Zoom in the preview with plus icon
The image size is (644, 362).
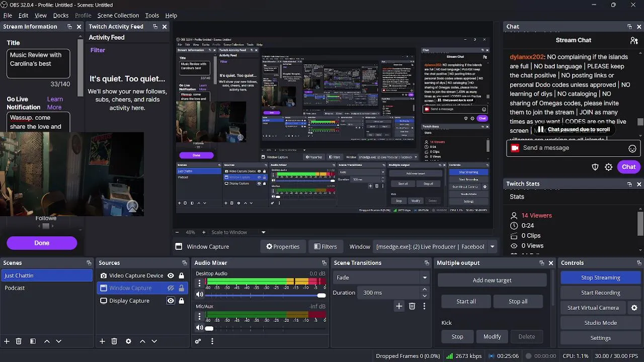point(204,232)
